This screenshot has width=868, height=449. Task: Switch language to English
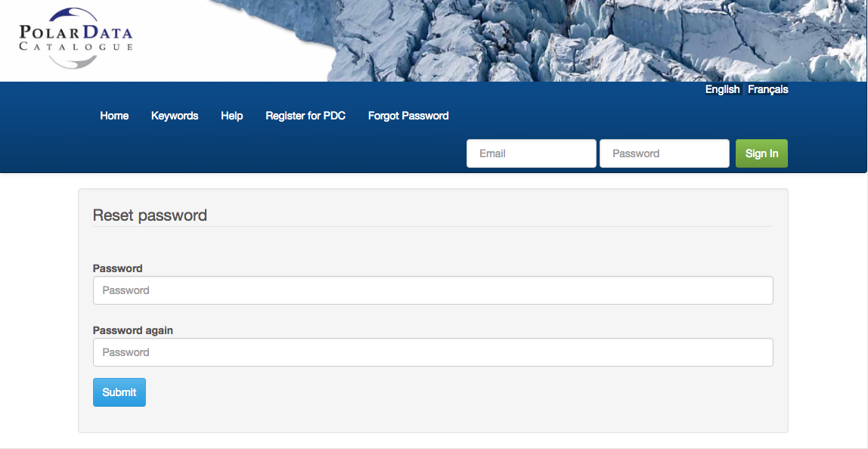[722, 89]
